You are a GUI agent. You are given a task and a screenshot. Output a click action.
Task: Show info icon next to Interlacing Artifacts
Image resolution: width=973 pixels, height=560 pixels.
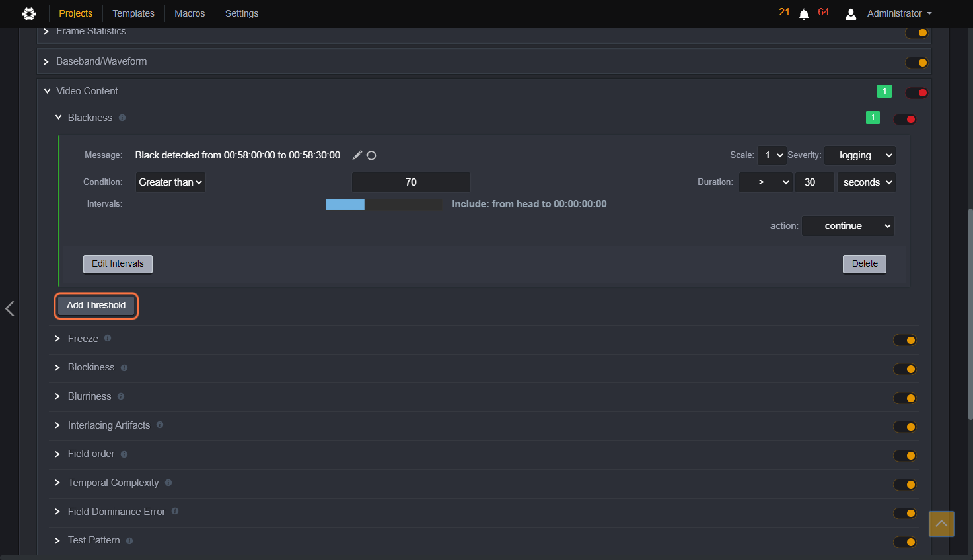tap(160, 425)
